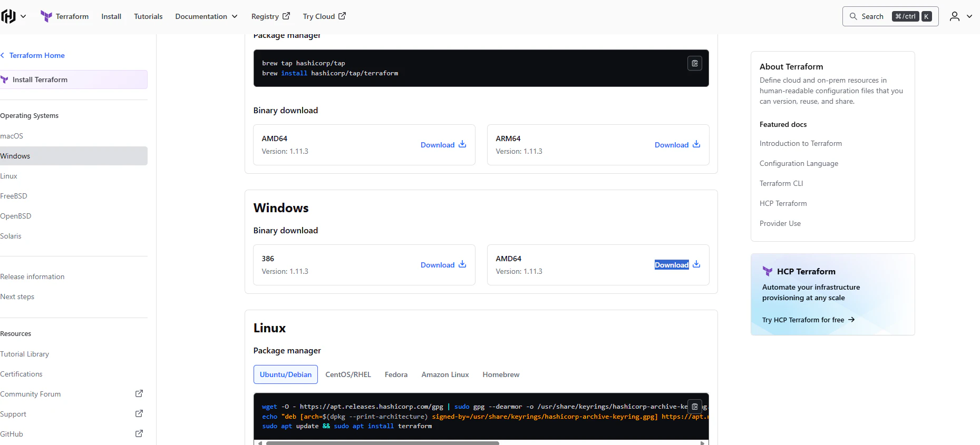Switch to the CentOS/RHEL tab
Screen dimensions: 980x445
pos(348,374)
